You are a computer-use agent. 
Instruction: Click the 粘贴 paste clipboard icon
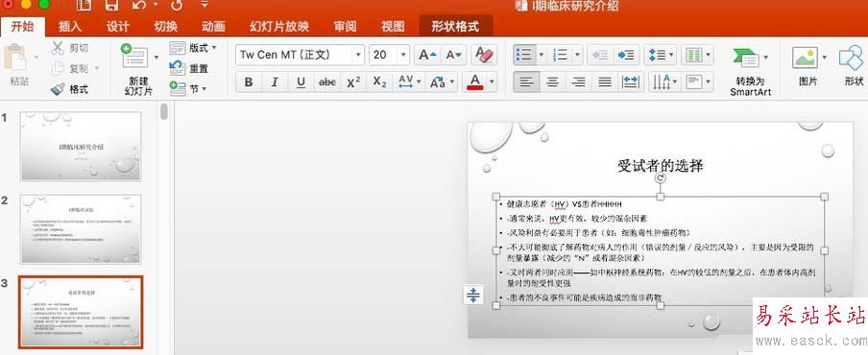pyautogui.click(x=15, y=58)
